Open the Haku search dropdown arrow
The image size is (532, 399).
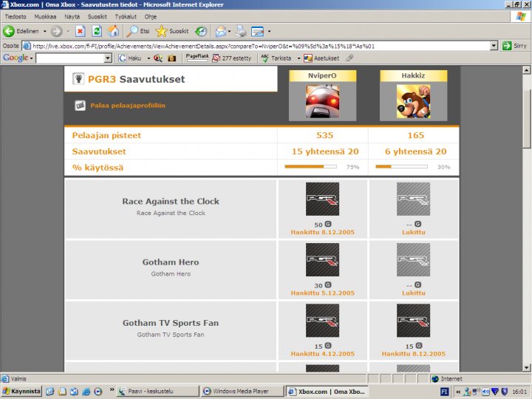(149, 58)
